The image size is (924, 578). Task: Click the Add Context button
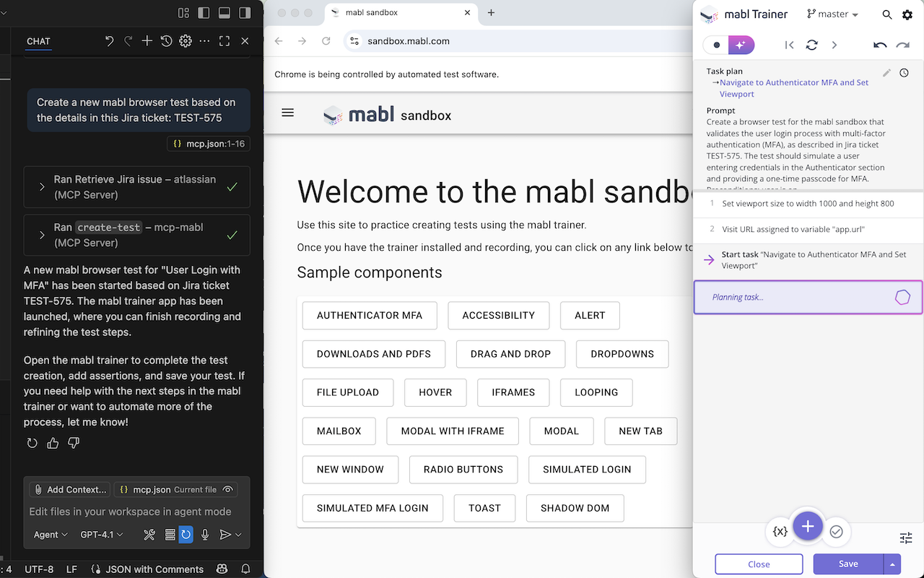(70, 489)
